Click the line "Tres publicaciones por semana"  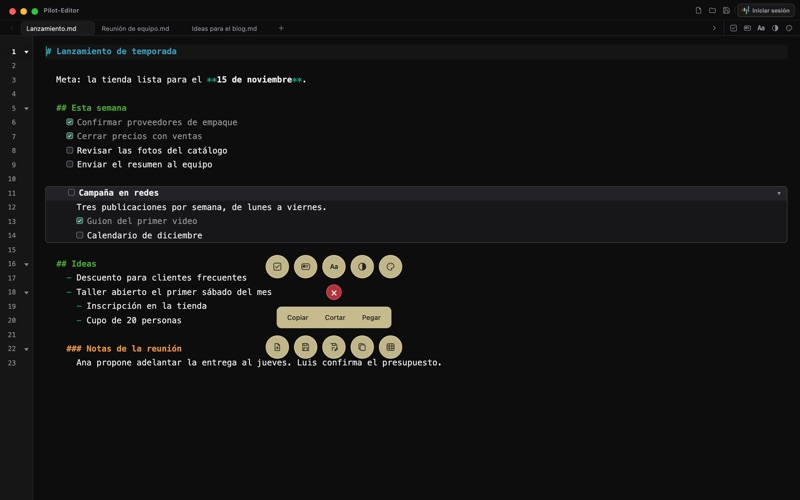click(x=201, y=207)
